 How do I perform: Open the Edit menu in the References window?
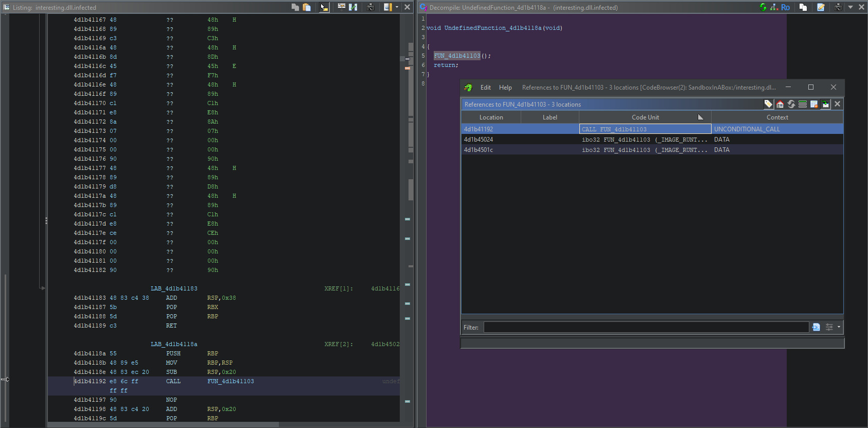(486, 88)
